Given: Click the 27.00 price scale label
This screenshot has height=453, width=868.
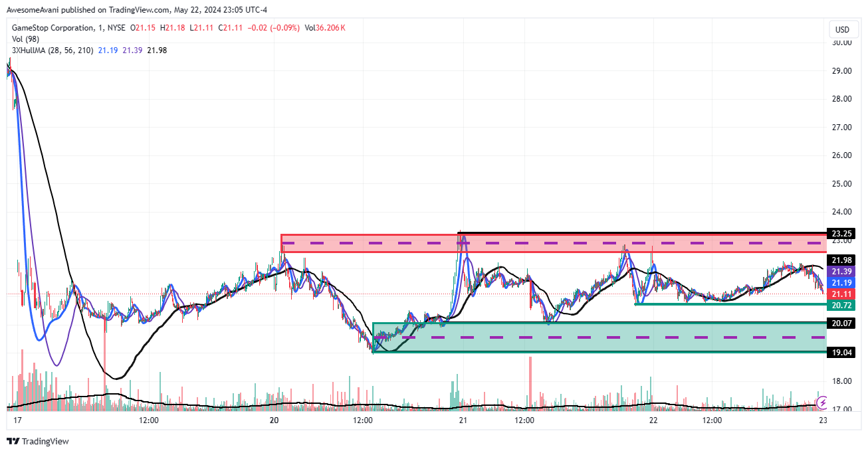Looking at the screenshot, I should [x=842, y=127].
